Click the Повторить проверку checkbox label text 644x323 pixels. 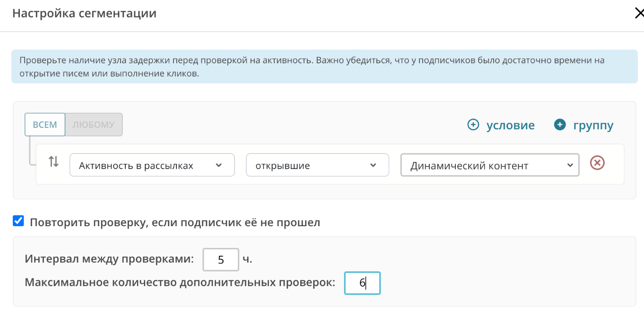click(x=175, y=222)
